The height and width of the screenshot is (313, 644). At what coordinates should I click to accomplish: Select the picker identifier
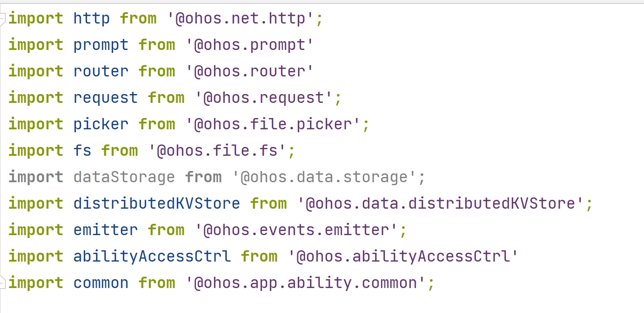click(x=100, y=124)
